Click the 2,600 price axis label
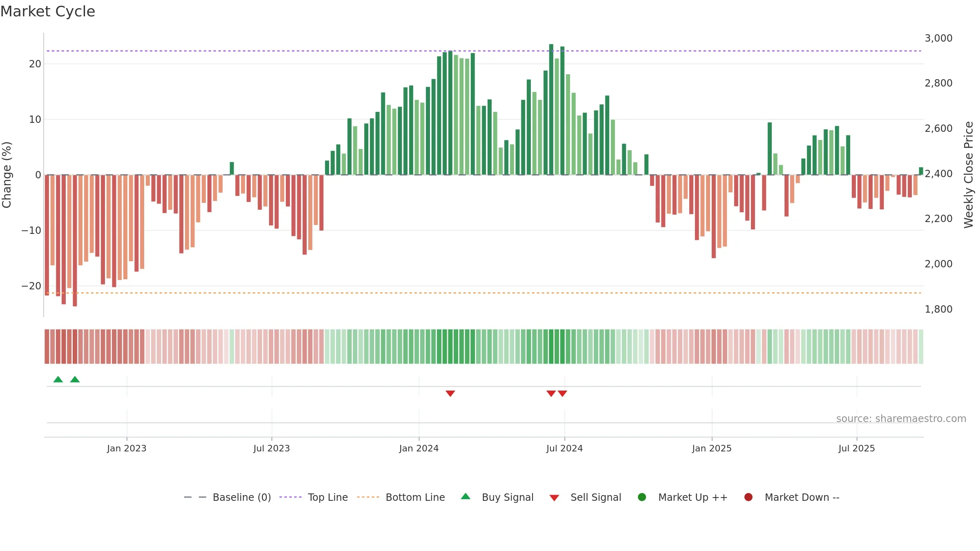The width and height of the screenshot is (980, 551). coord(938,129)
